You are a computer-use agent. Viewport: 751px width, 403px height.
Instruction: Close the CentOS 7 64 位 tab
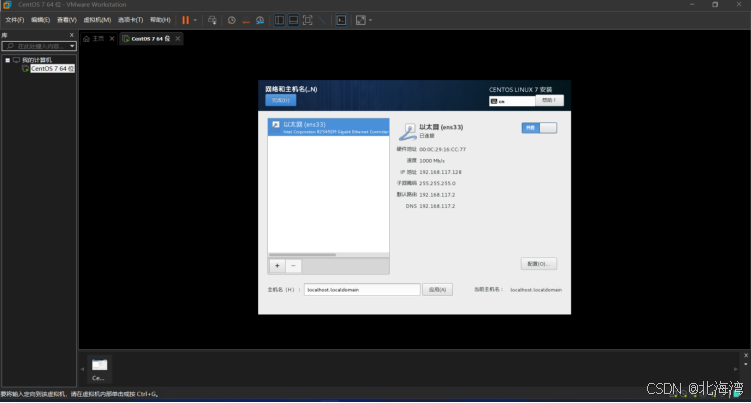pos(178,38)
